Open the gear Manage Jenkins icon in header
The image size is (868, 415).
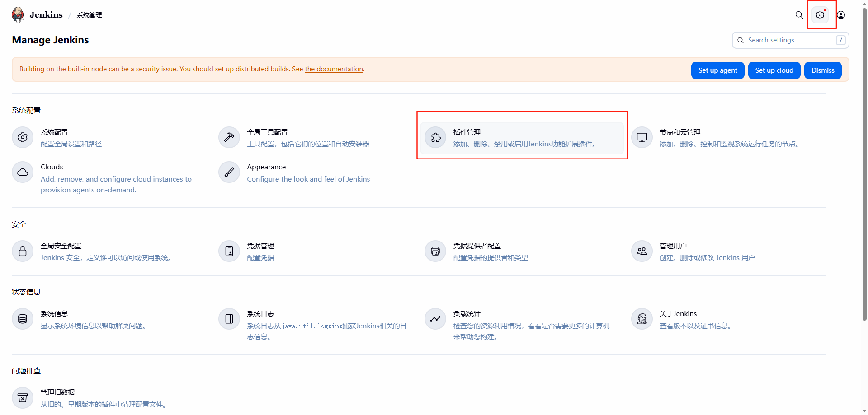click(820, 15)
